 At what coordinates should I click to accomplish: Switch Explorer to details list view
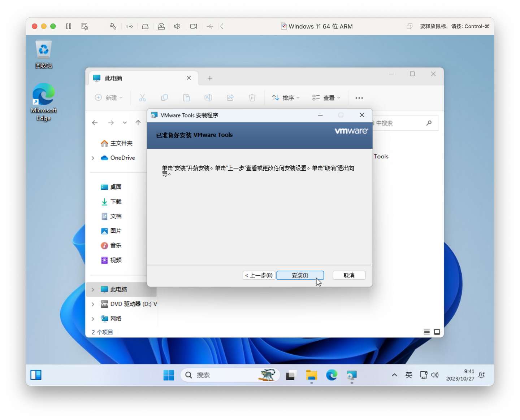point(427,332)
